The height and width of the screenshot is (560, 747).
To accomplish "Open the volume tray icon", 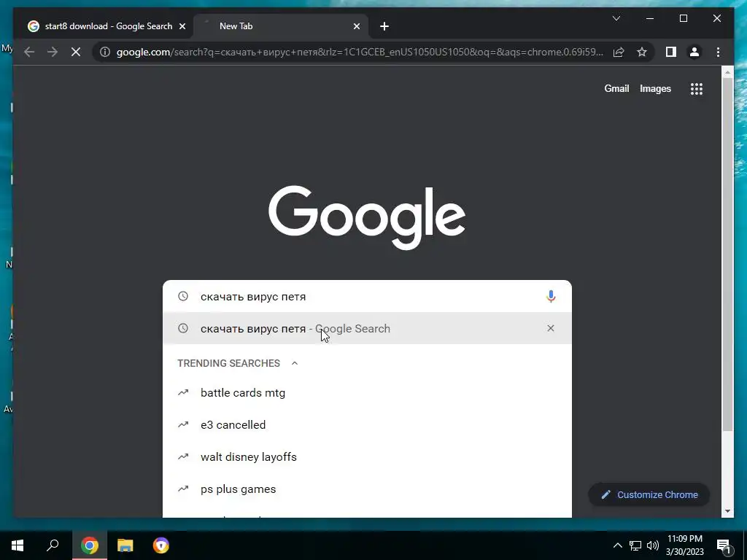I will point(653,545).
